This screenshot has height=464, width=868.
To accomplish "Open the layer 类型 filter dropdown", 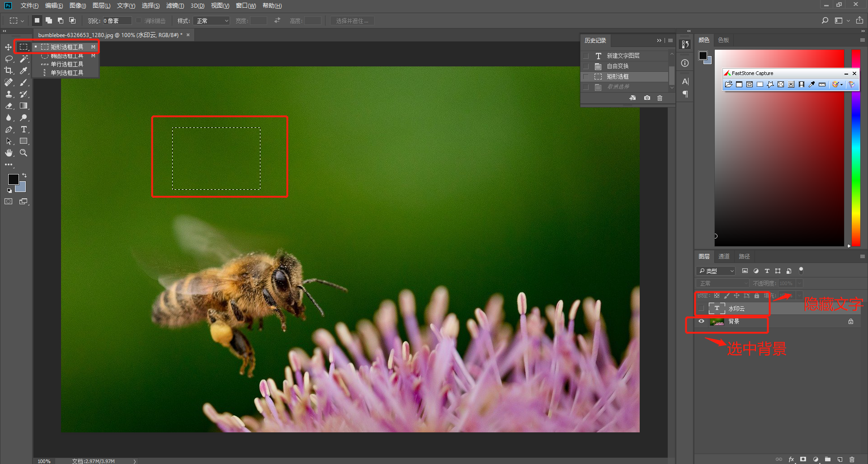I will coord(716,271).
